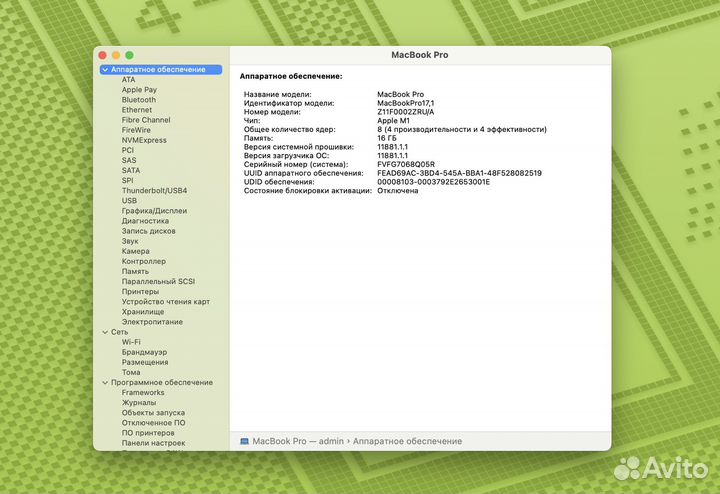Open NVMExpress in the sidebar
The image size is (720, 494).
(144, 140)
